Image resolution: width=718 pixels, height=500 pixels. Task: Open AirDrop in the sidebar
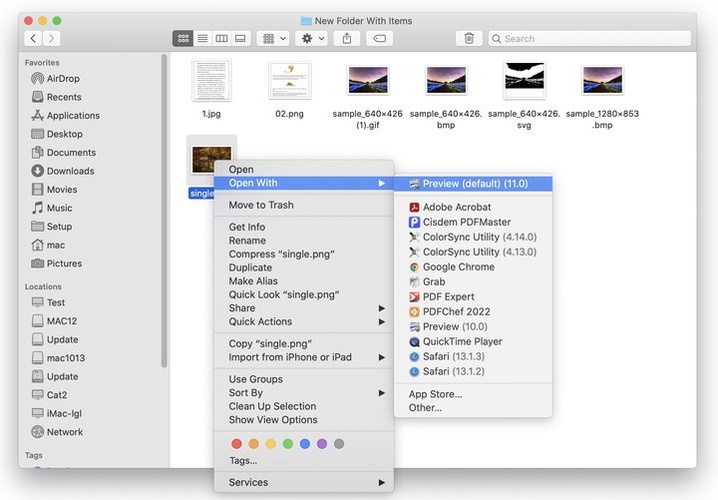pyautogui.click(x=63, y=78)
